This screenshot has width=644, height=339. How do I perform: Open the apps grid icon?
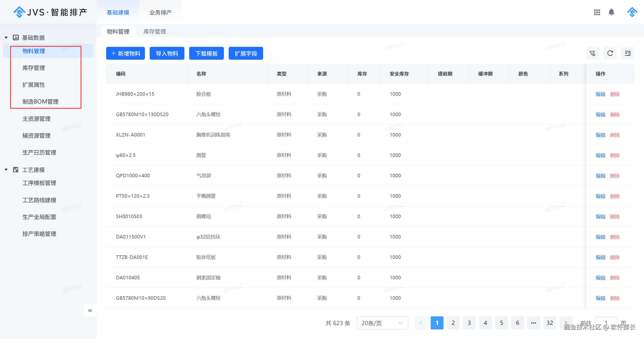pos(597,12)
